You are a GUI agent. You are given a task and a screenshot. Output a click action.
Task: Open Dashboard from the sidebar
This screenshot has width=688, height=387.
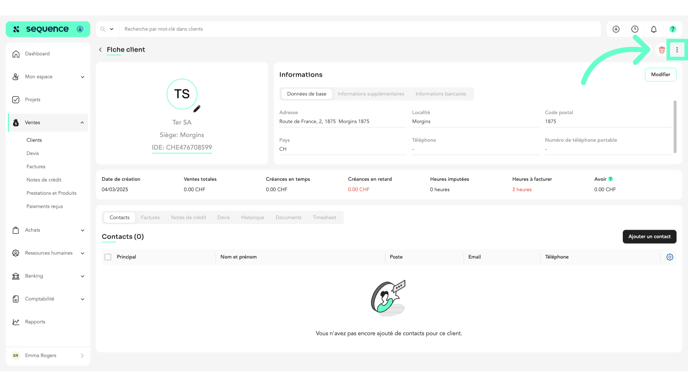click(x=37, y=54)
